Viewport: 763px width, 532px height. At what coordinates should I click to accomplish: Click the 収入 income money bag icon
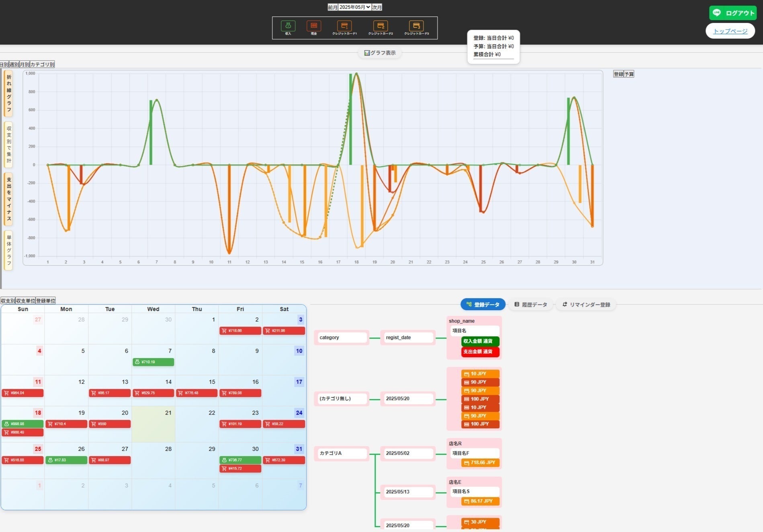click(x=288, y=26)
